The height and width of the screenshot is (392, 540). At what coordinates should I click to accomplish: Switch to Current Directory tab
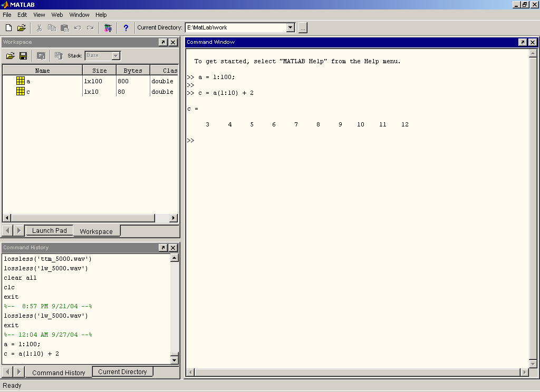click(x=122, y=371)
